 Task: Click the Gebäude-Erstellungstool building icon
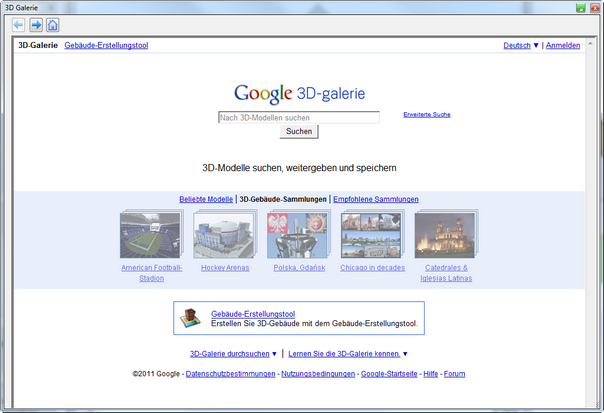[x=191, y=318]
